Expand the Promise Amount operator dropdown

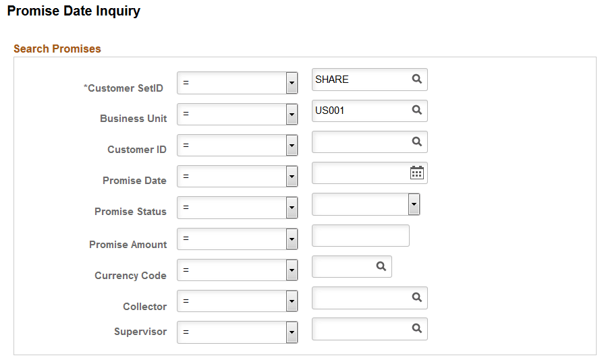pos(292,239)
